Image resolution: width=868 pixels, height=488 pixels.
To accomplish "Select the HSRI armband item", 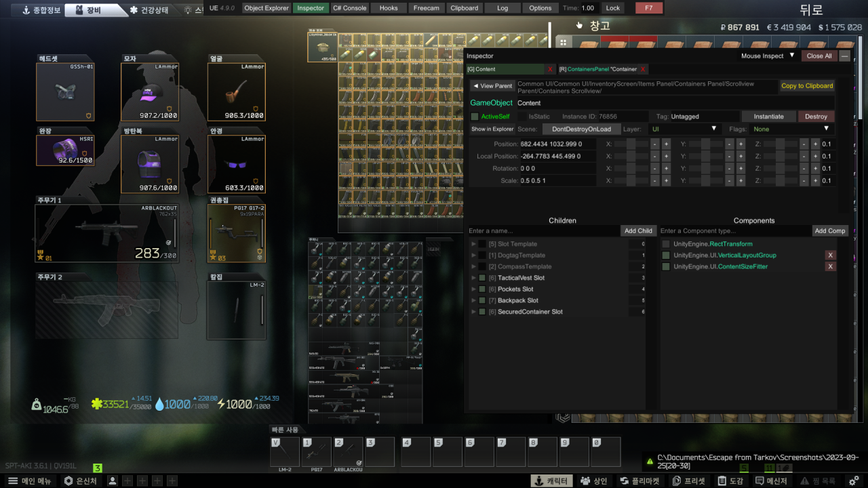I will coord(65,150).
